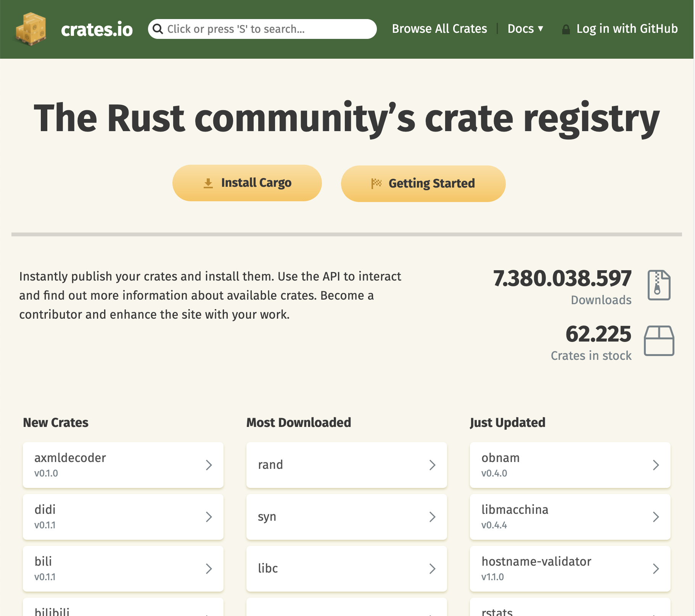This screenshot has width=695, height=616.
Task: Click the download arrow icon in Install Cargo
Action: point(208,183)
